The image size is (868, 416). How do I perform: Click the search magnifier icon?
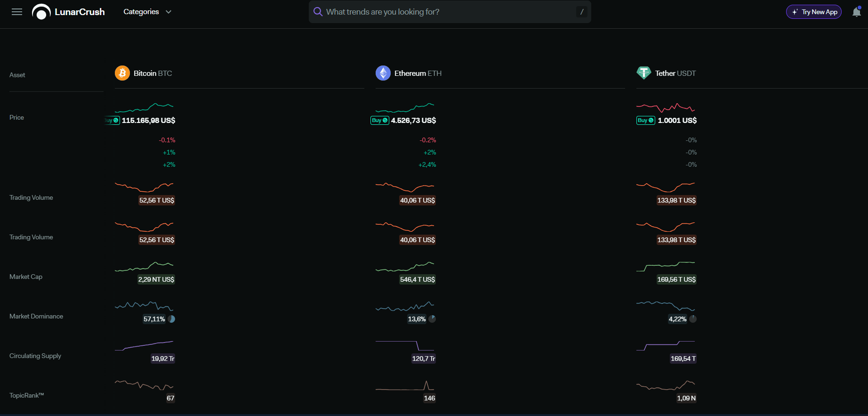(318, 12)
